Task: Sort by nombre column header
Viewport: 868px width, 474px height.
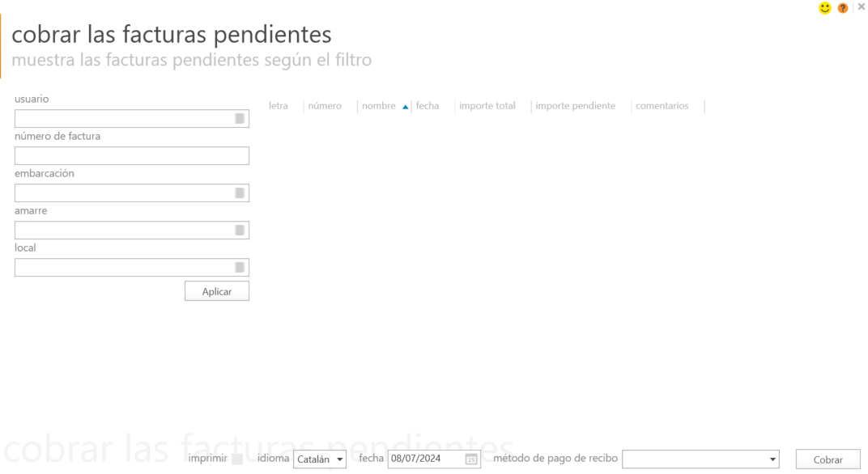Action: [379, 106]
